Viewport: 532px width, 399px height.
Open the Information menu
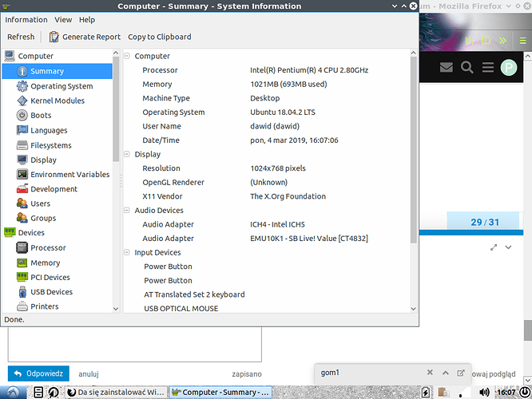point(26,20)
